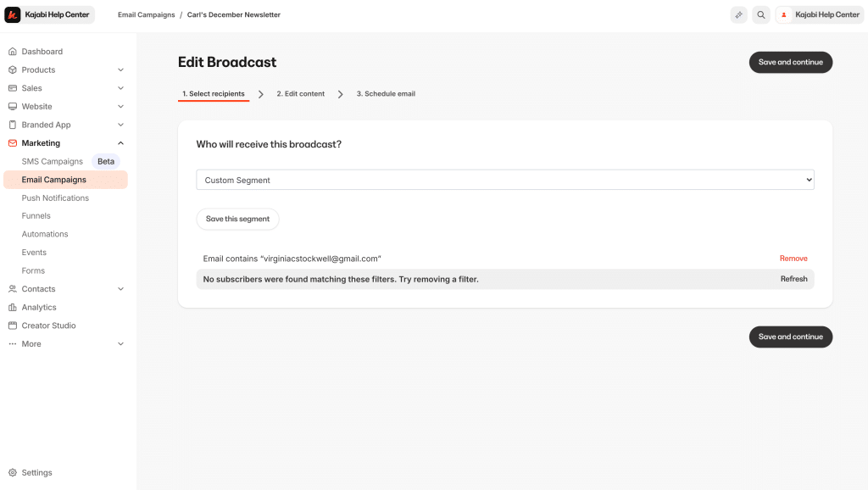Click the Creator Studio calendar icon

13,326
